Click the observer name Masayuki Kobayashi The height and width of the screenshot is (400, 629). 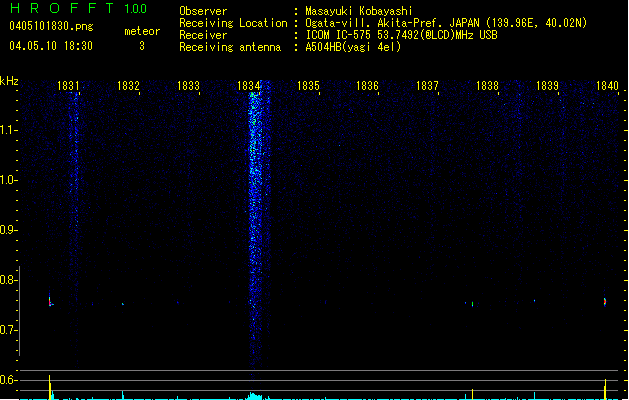point(359,11)
